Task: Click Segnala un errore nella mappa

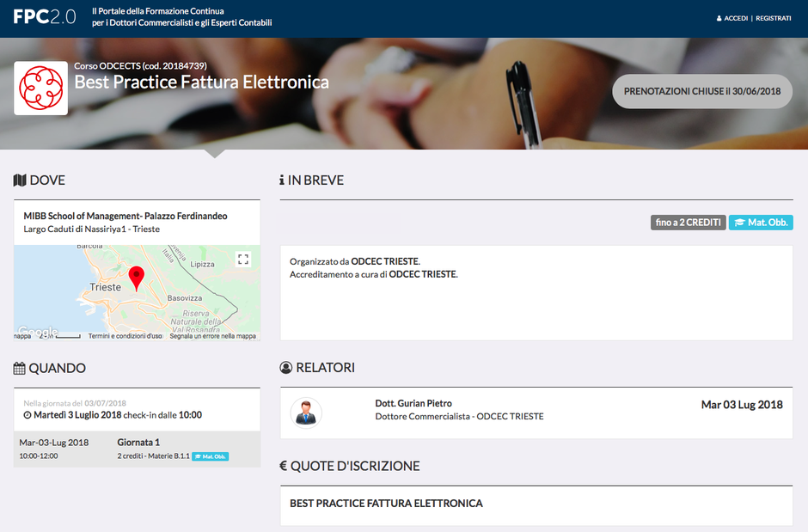Action: (x=213, y=336)
